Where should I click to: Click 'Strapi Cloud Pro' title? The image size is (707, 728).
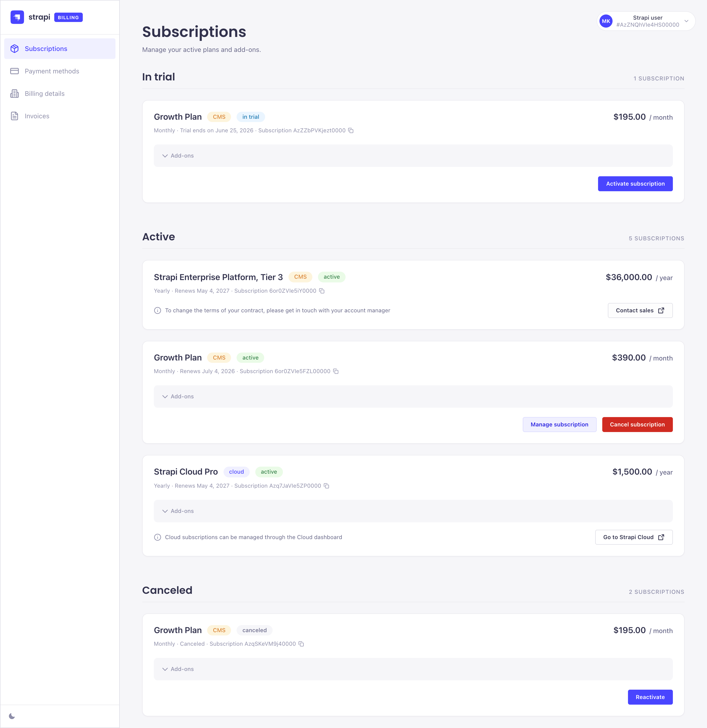point(186,472)
